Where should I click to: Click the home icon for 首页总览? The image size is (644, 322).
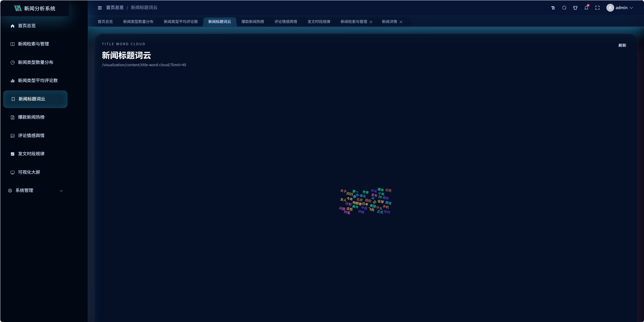pos(12,26)
